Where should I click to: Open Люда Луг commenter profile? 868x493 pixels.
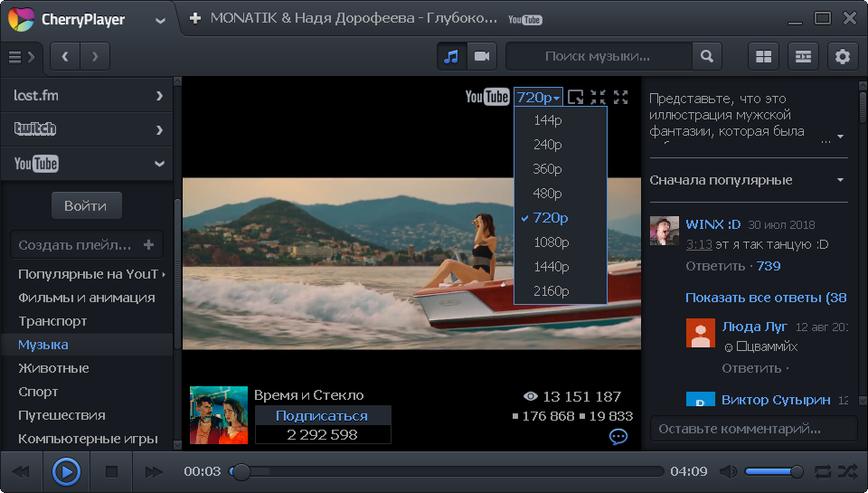coord(754,327)
